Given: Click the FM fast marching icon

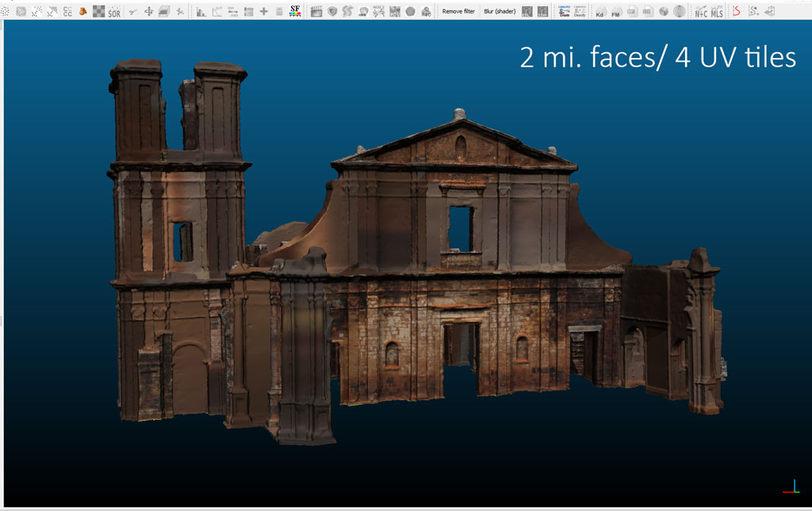Looking at the screenshot, I should tap(615, 12).
